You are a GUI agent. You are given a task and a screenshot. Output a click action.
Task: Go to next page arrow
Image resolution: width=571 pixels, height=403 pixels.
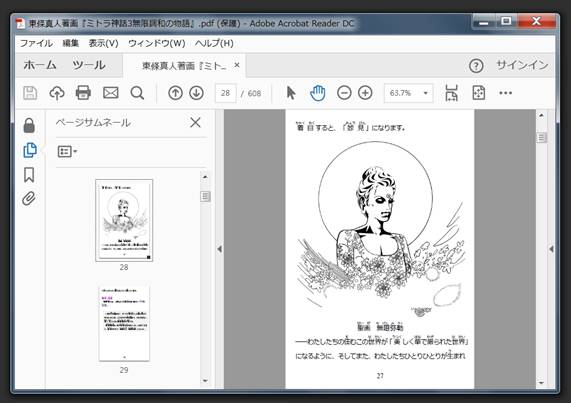pos(196,93)
